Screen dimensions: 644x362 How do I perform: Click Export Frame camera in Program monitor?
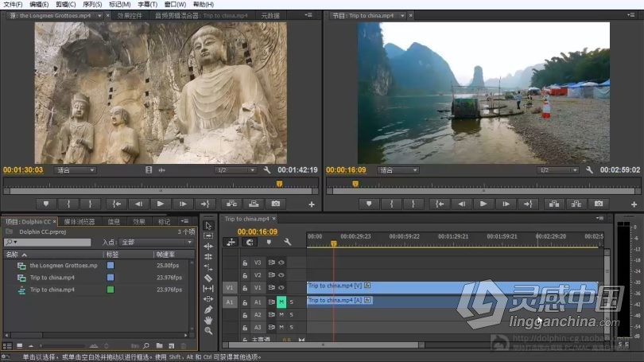coord(599,204)
